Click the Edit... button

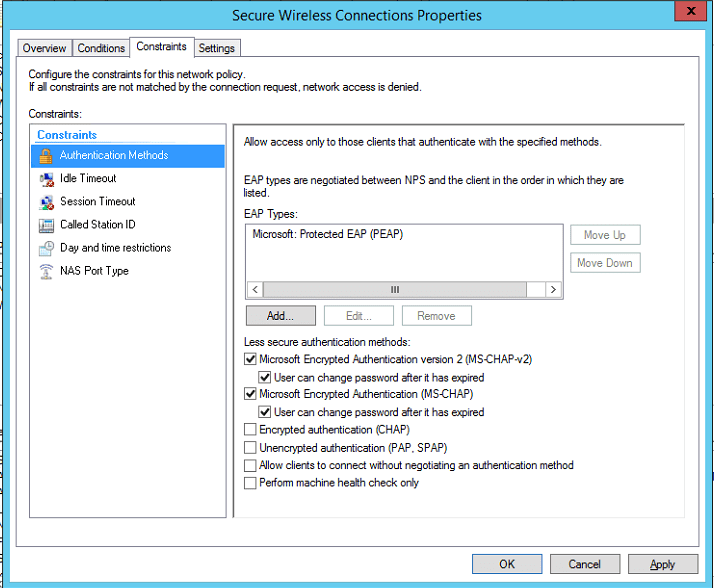[x=359, y=316]
